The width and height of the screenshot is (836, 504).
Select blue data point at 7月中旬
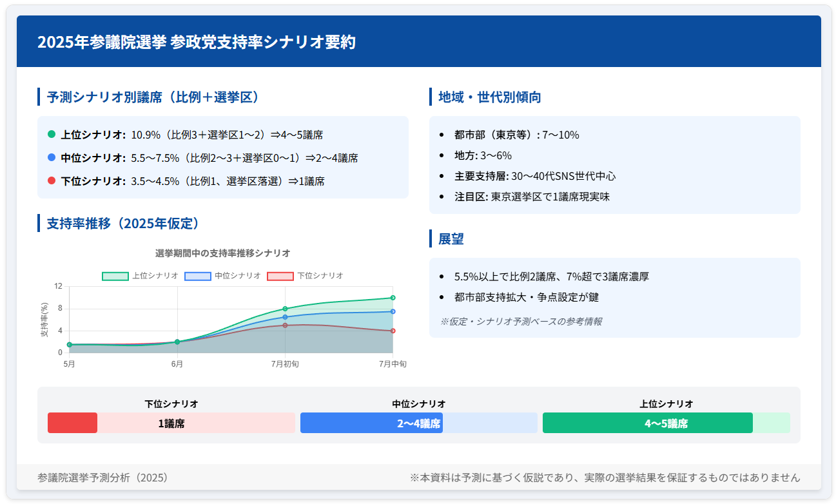(393, 311)
